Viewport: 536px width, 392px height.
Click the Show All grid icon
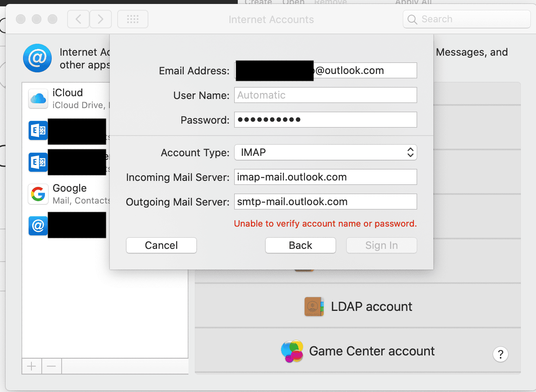(132, 19)
